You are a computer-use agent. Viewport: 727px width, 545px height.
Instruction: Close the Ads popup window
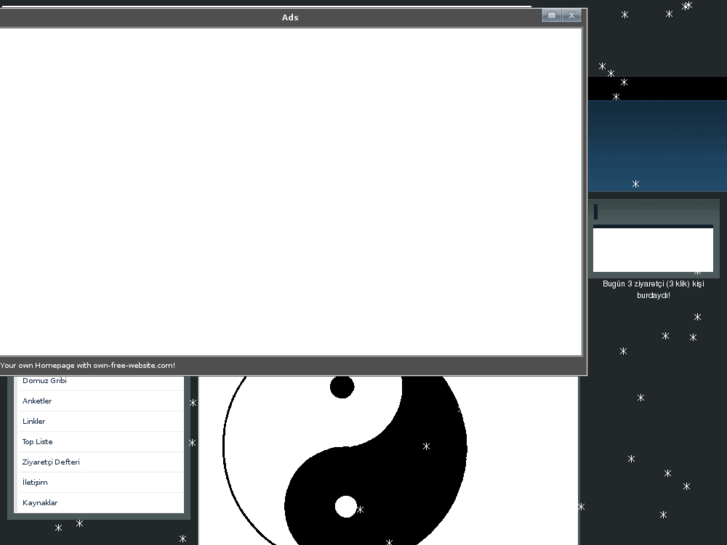coord(571,15)
